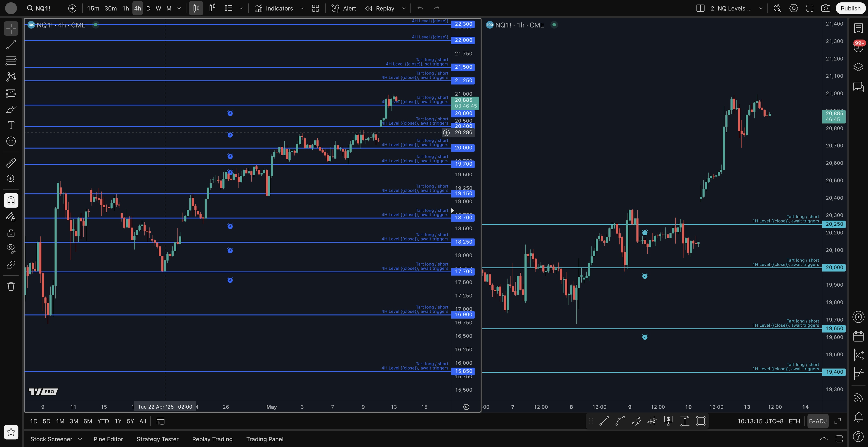Open the Alert creation dialog
The height and width of the screenshot is (447, 868).
[x=343, y=8]
